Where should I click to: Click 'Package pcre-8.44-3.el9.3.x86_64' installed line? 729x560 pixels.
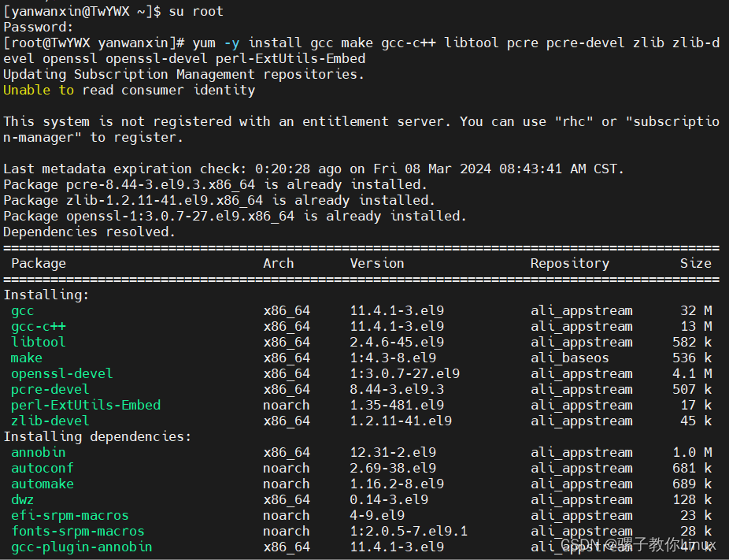[x=215, y=184]
